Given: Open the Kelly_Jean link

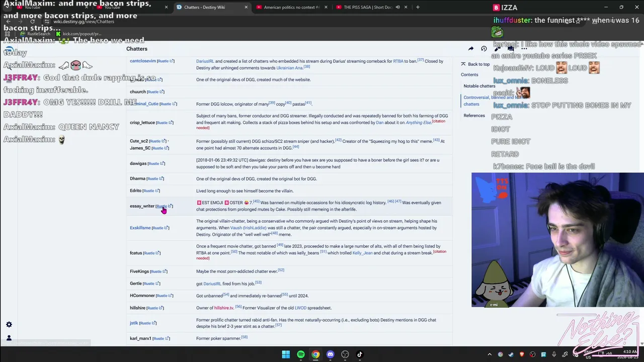Looking at the screenshot, I should pos(363,253).
